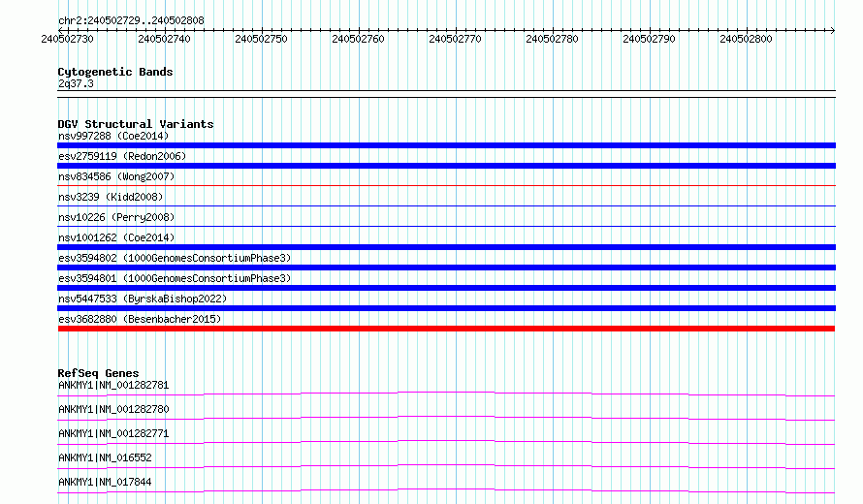
Task: Click the blue bar of nsv1001262
Action: pyautogui.click(x=446, y=247)
